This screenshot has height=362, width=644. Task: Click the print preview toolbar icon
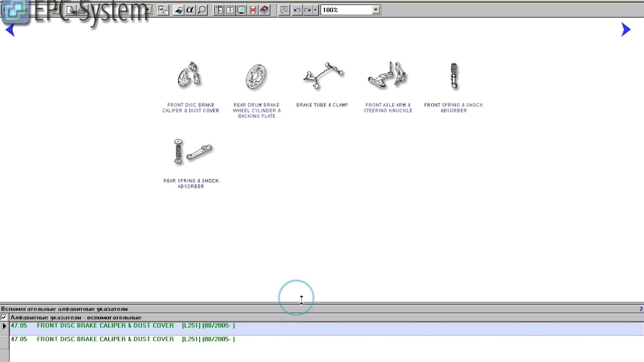pyautogui.click(x=71, y=10)
